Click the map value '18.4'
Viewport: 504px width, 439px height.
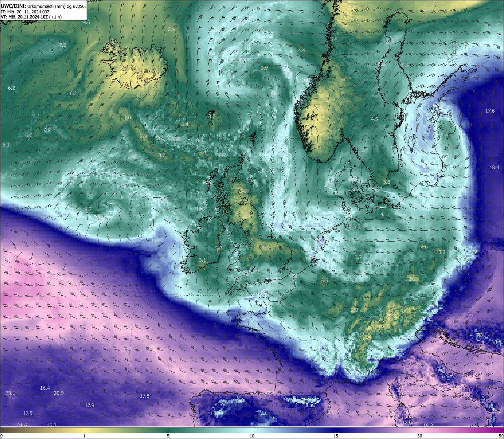click(x=494, y=168)
